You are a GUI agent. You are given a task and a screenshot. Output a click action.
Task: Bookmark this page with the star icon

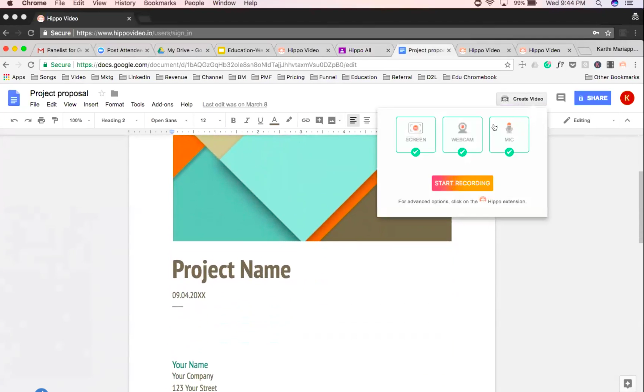pos(508,65)
